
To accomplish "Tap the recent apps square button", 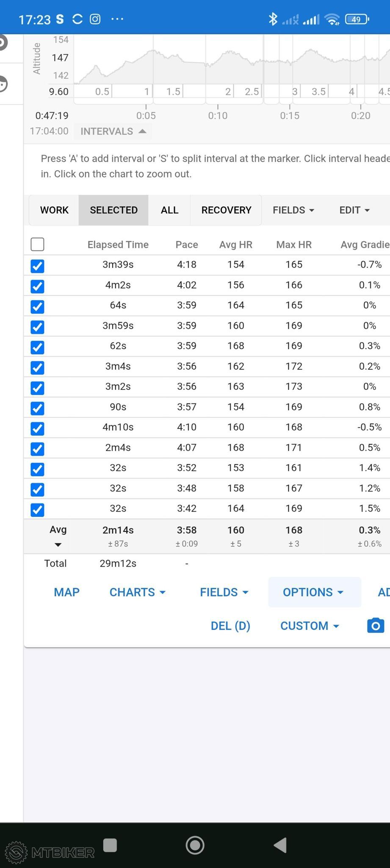I will coord(110,845).
